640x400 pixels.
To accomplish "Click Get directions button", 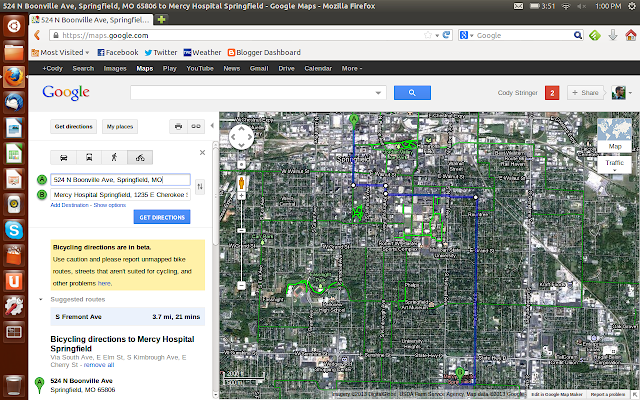I will (73, 127).
